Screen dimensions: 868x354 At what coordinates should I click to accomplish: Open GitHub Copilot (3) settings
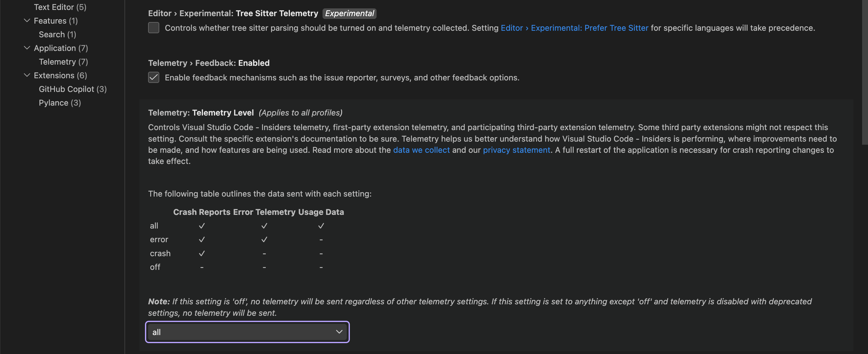pyautogui.click(x=73, y=89)
